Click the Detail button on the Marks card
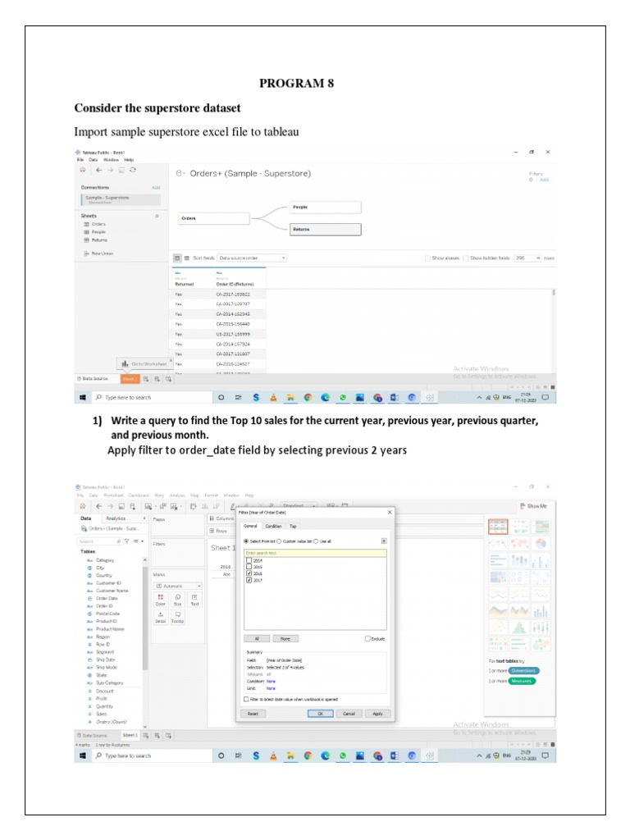The width and height of the screenshot is (630, 840). 160,617
